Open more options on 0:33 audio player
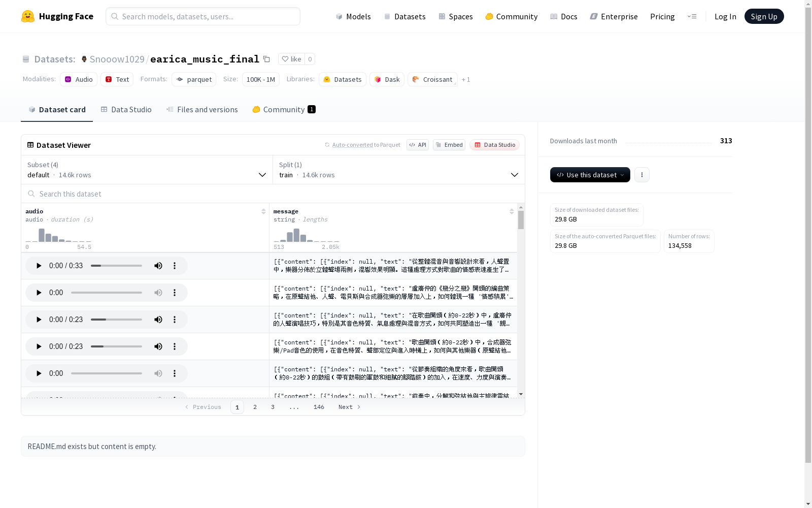This screenshot has height=508, width=812. (x=175, y=266)
